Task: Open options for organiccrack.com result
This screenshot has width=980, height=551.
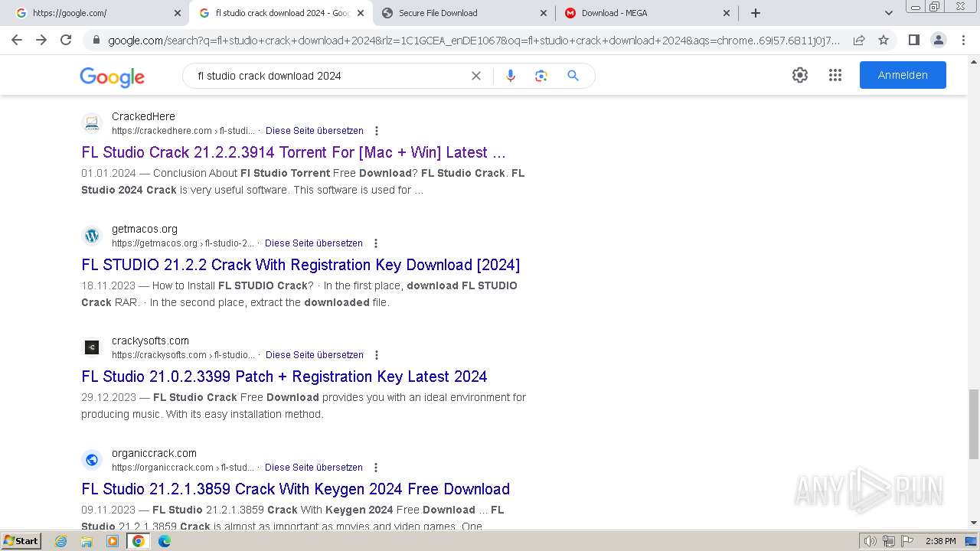Action: click(x=375, y=468)
